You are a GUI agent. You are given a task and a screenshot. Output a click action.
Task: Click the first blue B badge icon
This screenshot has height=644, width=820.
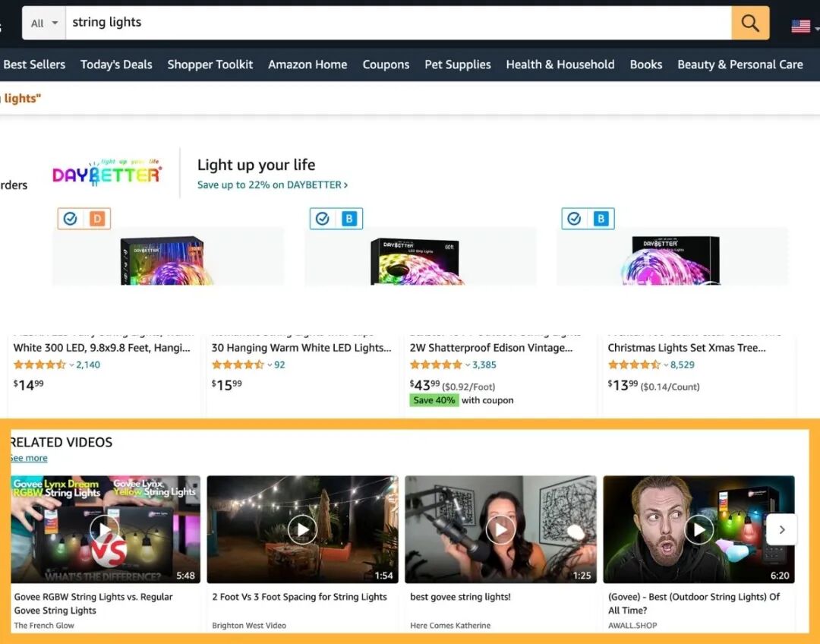349,218
